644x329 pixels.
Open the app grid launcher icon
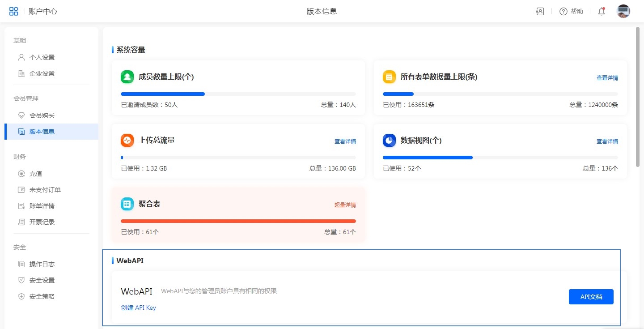click(14, 11)
